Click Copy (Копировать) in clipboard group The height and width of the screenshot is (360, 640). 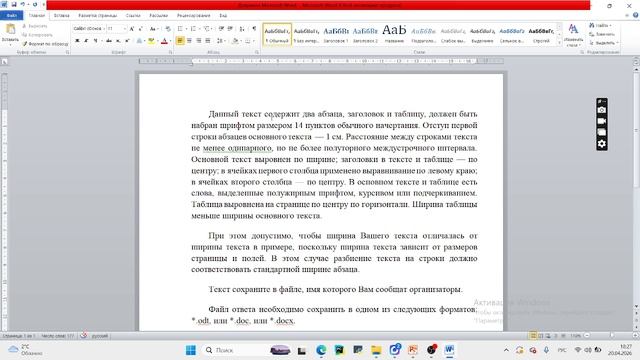(37, 35)
